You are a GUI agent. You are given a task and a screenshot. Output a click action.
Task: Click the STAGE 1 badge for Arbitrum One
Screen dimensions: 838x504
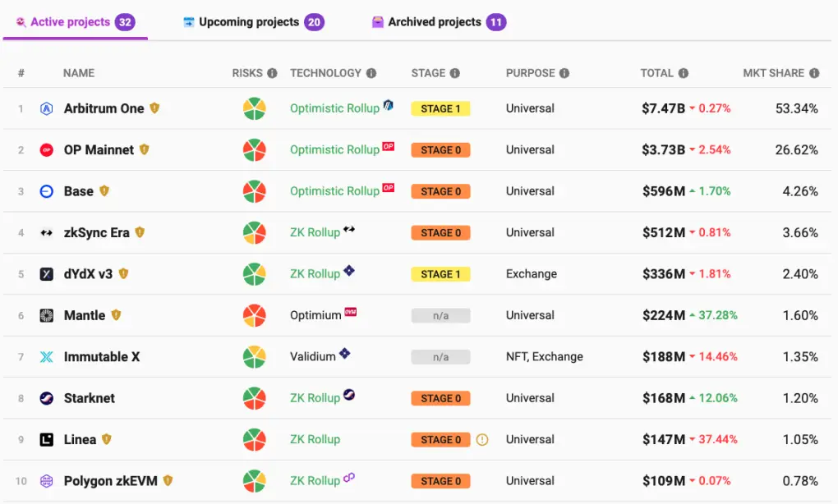[x=440, y=108]
